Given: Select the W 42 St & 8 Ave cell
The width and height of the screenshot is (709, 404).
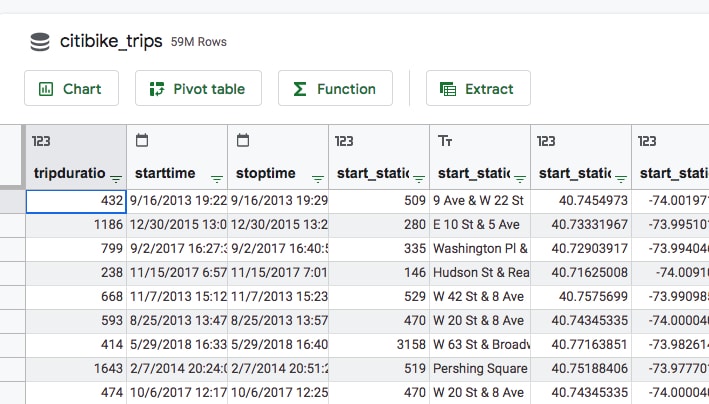Looking at the screenshot, I should pos(480,297).
